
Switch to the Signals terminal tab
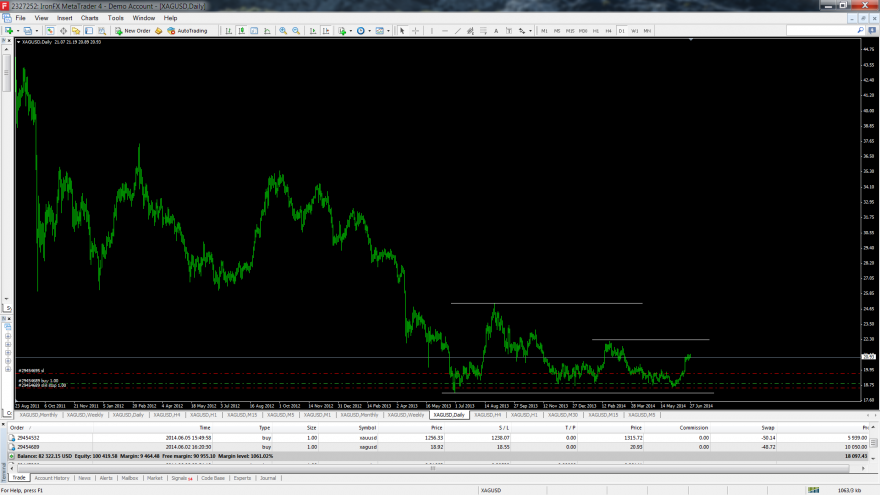pos(181,478)
